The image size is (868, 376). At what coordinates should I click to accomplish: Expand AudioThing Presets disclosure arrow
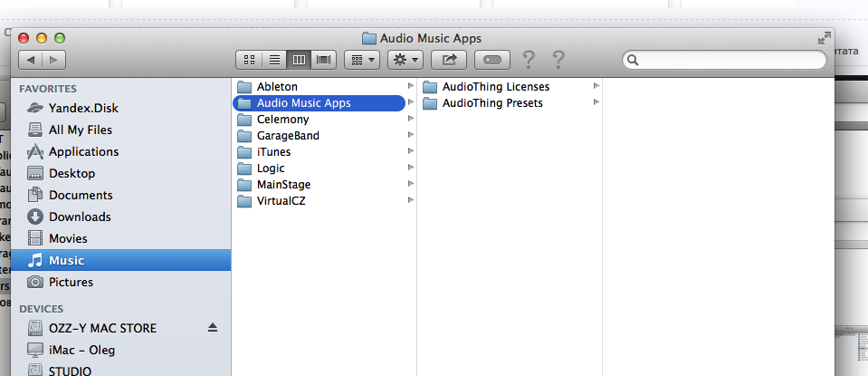click(596, 101)
